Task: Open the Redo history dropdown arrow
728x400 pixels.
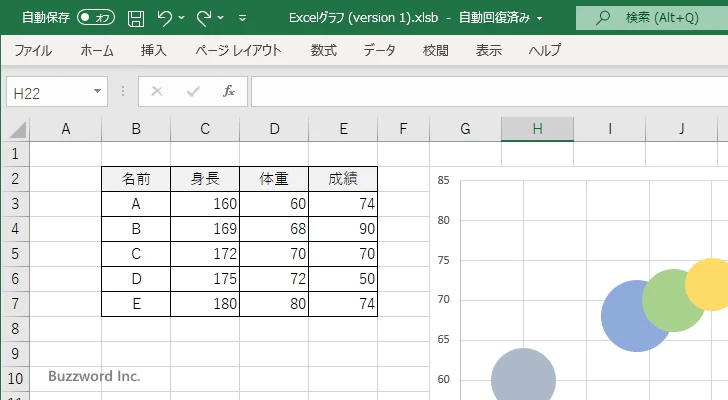Action: click(221, 18)
